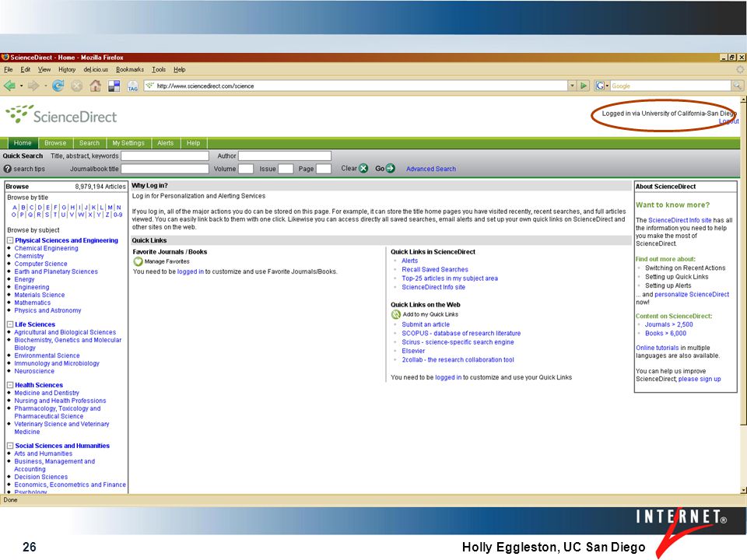Screen dimensions: 747x560
Task: Collapse the Health Sciences section
Action: (x=10, y=385)
